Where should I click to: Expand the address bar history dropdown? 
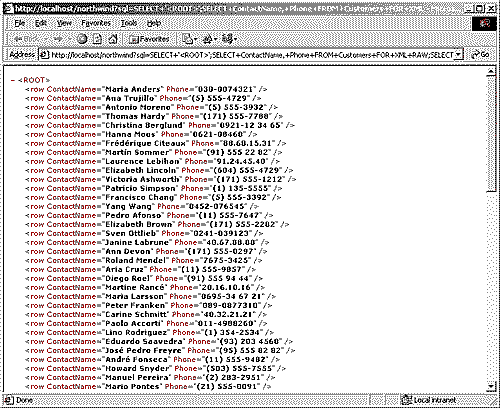pyautogui.click(x=459, y=54)
